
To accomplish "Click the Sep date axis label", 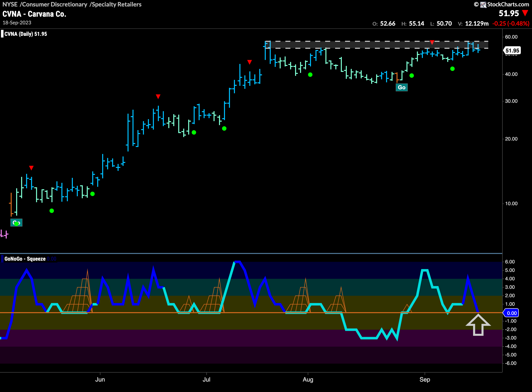I will 425,380.
